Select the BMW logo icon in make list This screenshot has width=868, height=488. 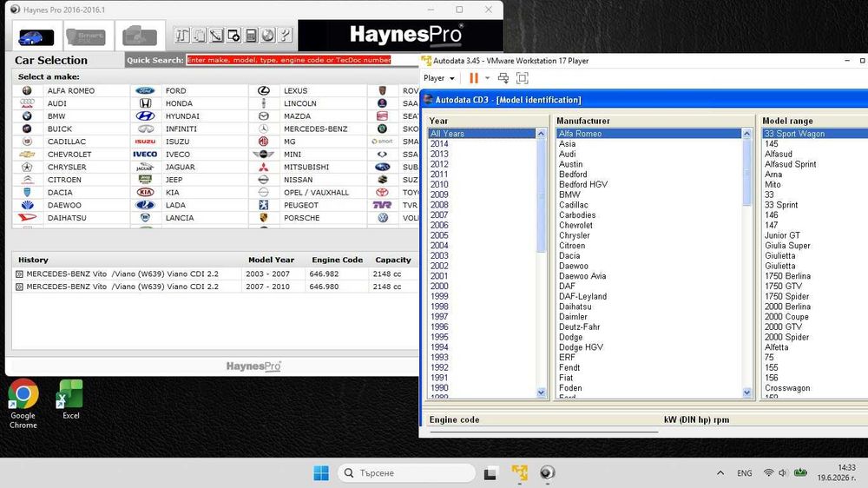point(27,115)
